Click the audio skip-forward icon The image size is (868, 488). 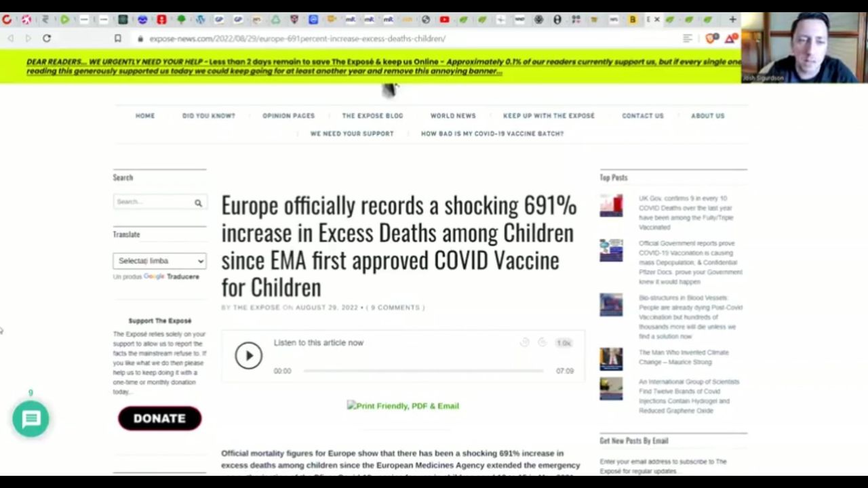click(x=542, y=343)
